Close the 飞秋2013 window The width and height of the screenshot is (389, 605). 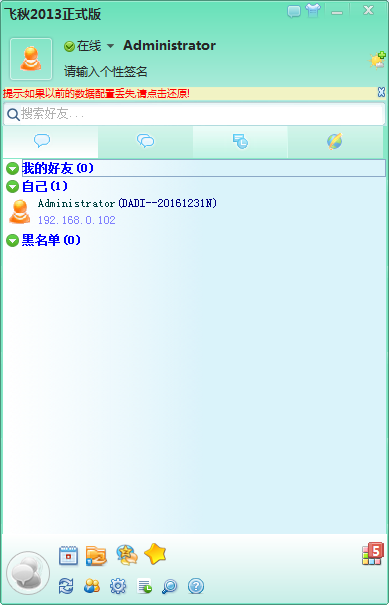coord(369,10)
